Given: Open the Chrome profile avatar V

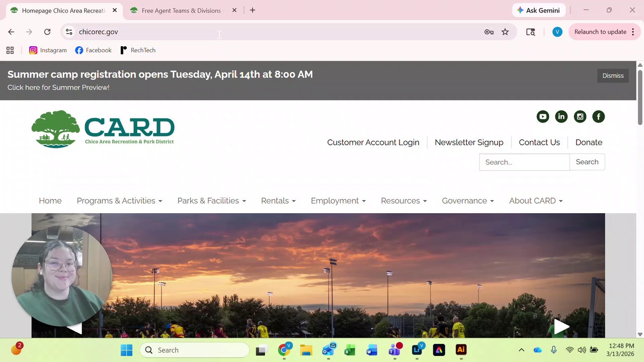Looking at the screenshot, I should (x=557, y=32).
